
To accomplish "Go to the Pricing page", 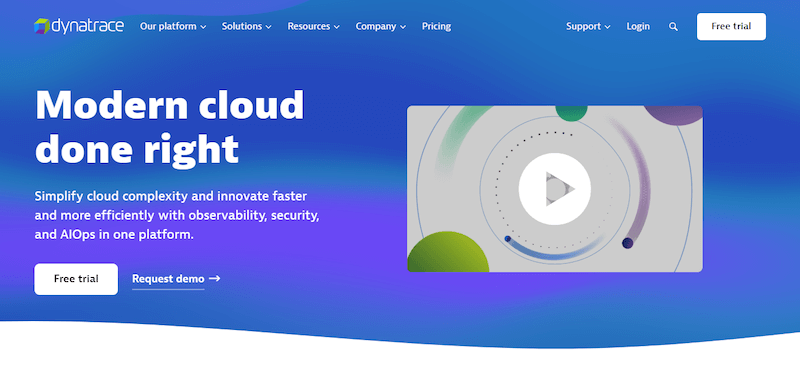I will (x=436, y=27).
